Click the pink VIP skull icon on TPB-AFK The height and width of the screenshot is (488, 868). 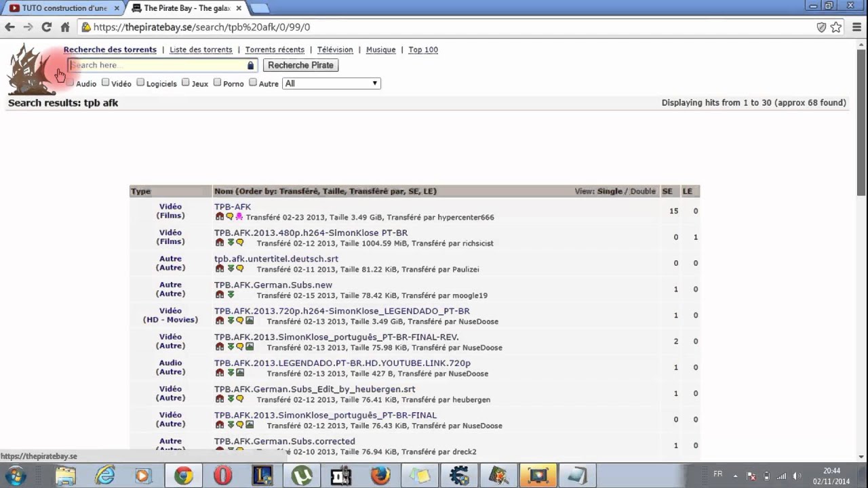coord(239,217)
